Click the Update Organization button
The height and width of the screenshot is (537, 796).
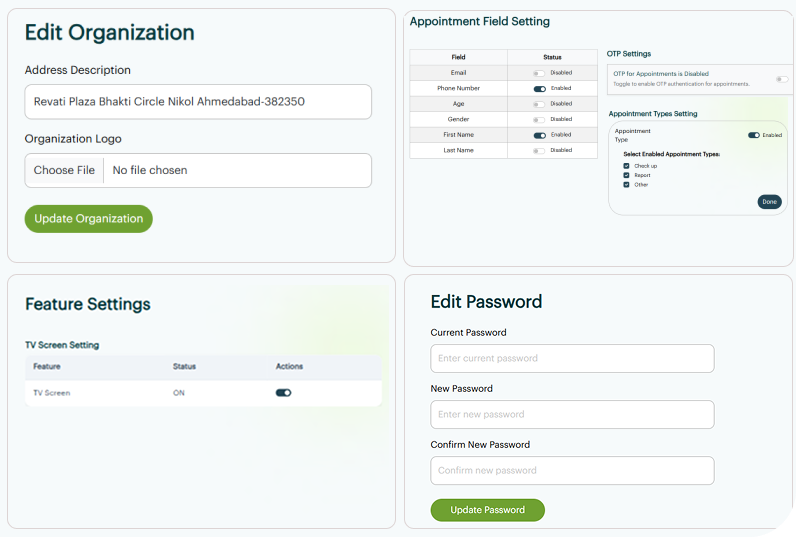tap(89, 219)
